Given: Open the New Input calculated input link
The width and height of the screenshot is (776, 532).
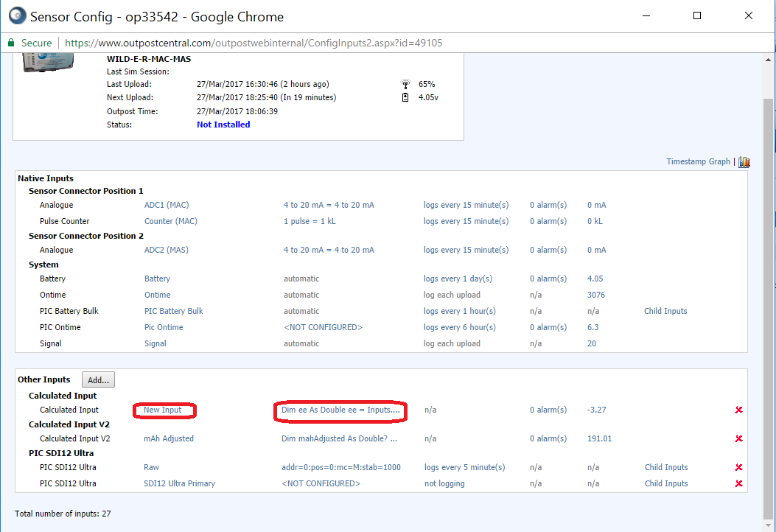Looking at the screenshot, I should (163, 410).
